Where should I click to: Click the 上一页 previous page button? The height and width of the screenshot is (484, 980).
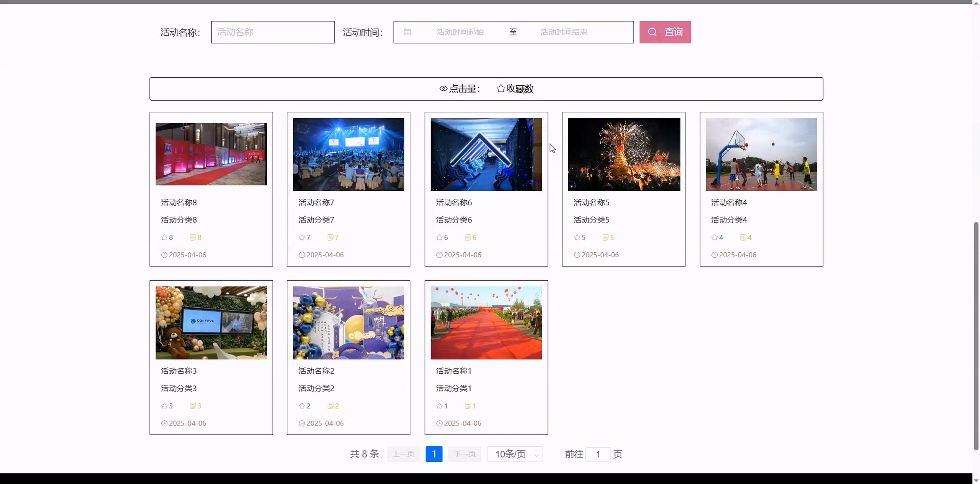coord(403,454)
